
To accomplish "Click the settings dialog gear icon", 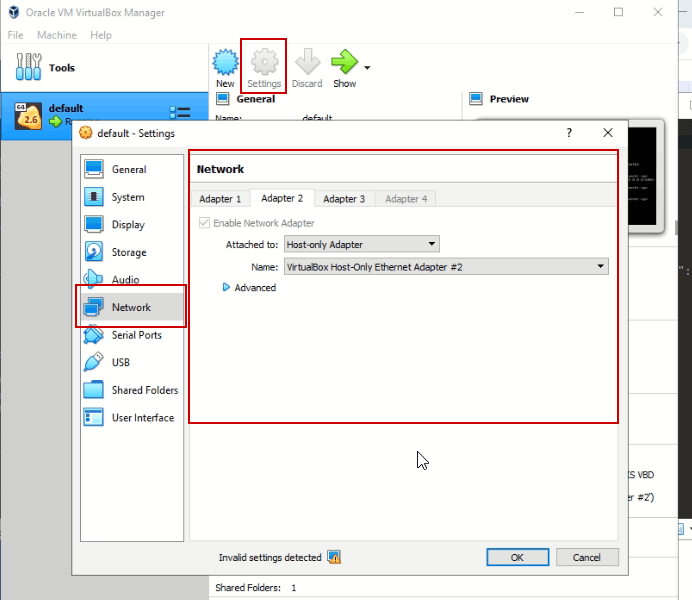I will [86, 133].
